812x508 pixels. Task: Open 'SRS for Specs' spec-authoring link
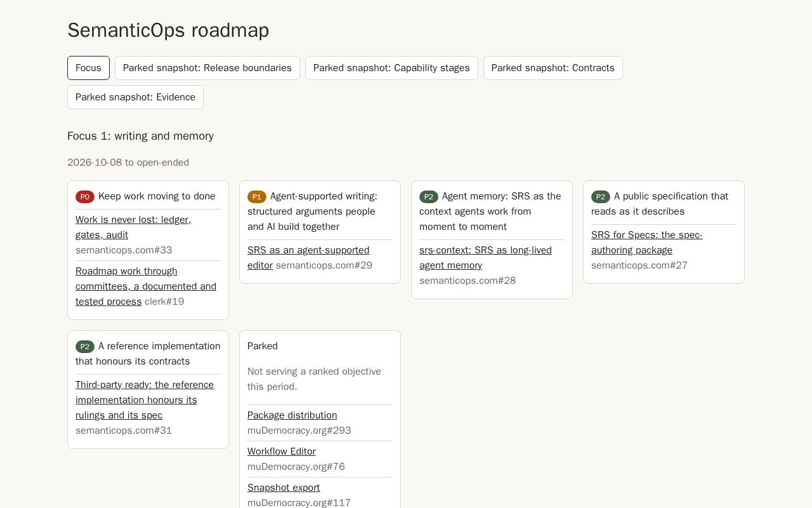click(646, 243)
